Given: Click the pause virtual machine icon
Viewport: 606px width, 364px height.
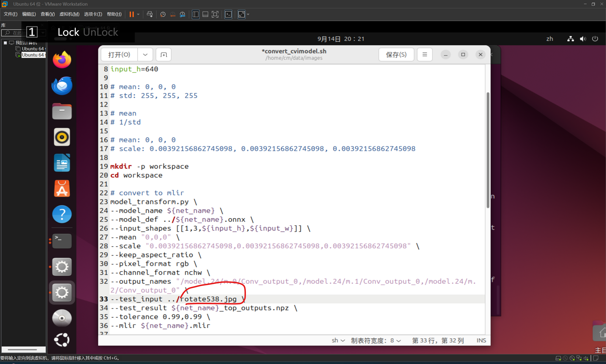Looking at the screenshot, I should coord(132,14).
